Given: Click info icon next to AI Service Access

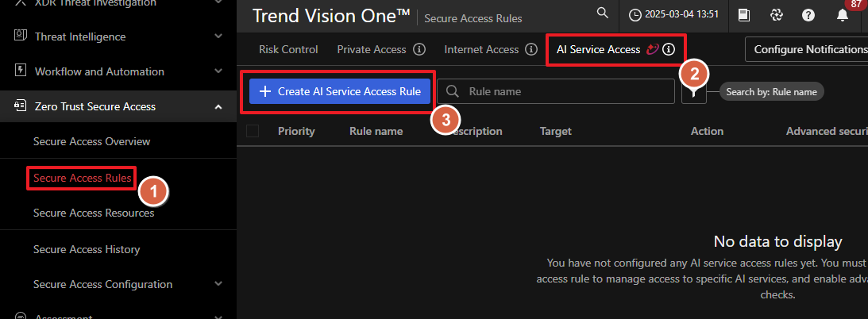Looking at the screenshot, I should click(x=669, y=49).
